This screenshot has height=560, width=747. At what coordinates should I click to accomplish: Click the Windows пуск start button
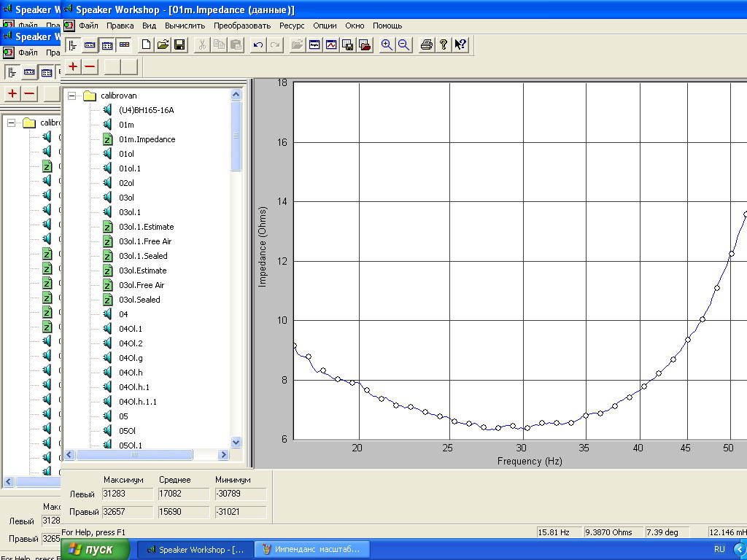click(x=95, y=549)
